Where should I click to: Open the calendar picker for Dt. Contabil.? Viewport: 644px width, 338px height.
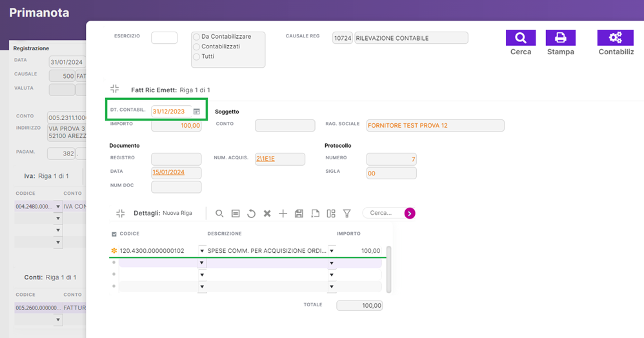[197, 112]
